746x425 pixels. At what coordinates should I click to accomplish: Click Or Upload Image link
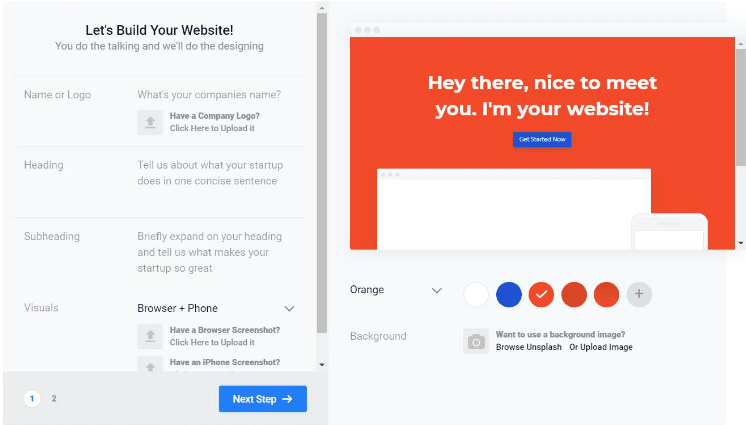[x=601, y=347]
